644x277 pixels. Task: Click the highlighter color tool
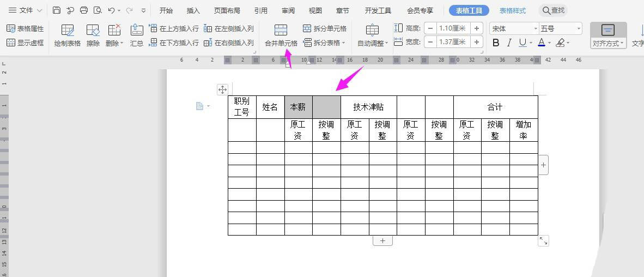pyautogui.click(x=560, y=43)
